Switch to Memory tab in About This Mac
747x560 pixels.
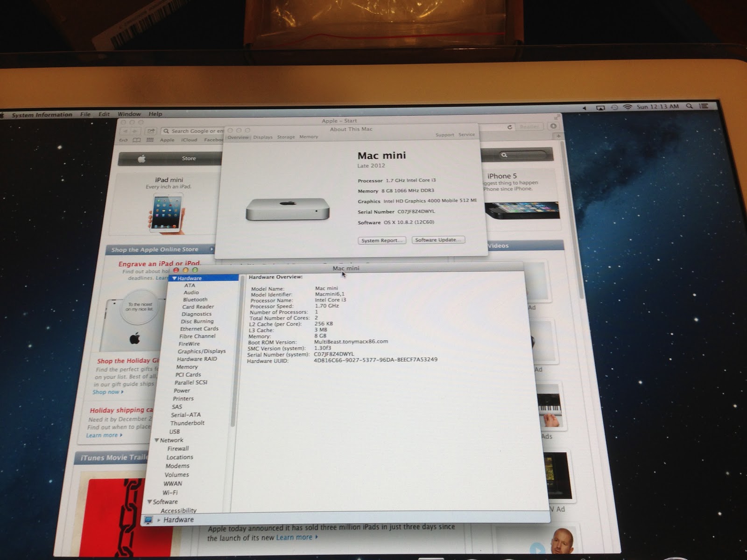click(x=309, y=137)
